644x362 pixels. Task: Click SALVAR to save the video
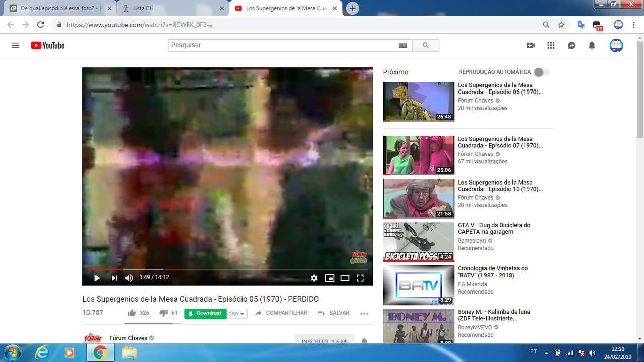click(x=334, y=313)
